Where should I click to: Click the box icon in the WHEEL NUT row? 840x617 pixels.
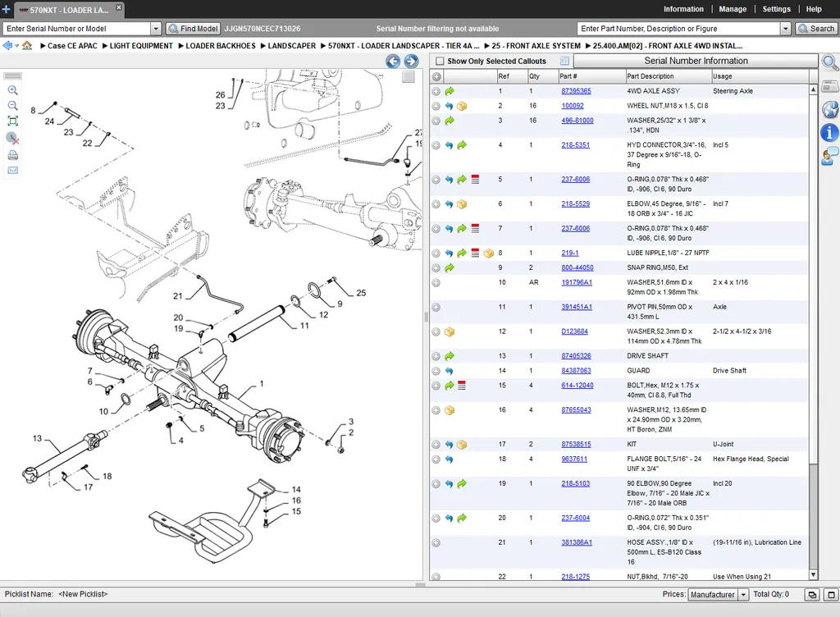[x=462, y=106]
